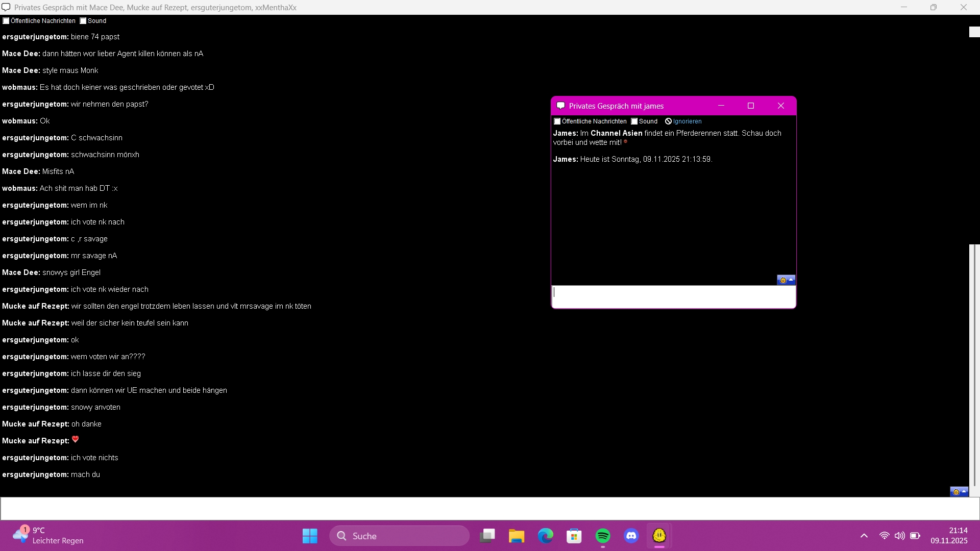Click the Knuddels smiley icon in the taskbar
The width and height of the screenshot is (980, 551).
(x=659, y=536)
